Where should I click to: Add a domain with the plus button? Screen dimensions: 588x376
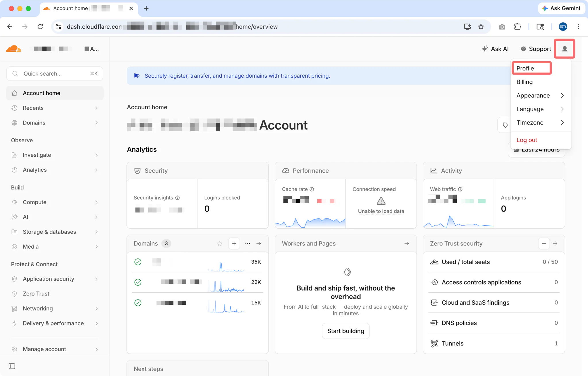click(x=234, y=243)
